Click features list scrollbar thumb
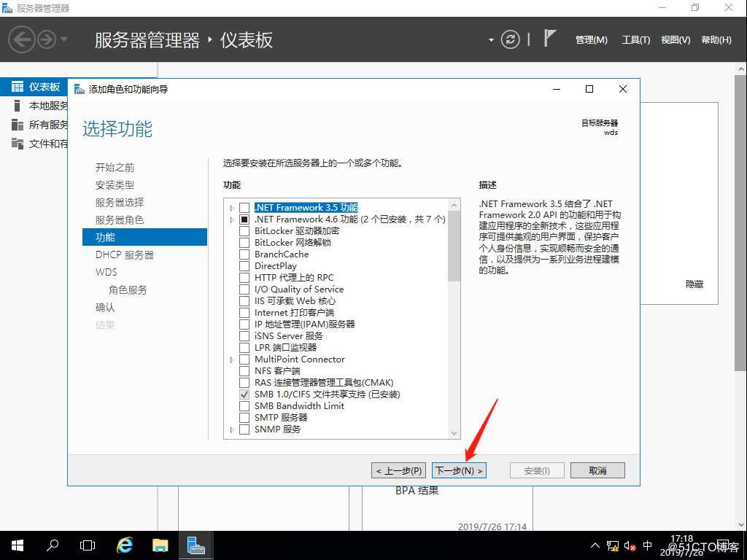 click(x=454, y=246)
